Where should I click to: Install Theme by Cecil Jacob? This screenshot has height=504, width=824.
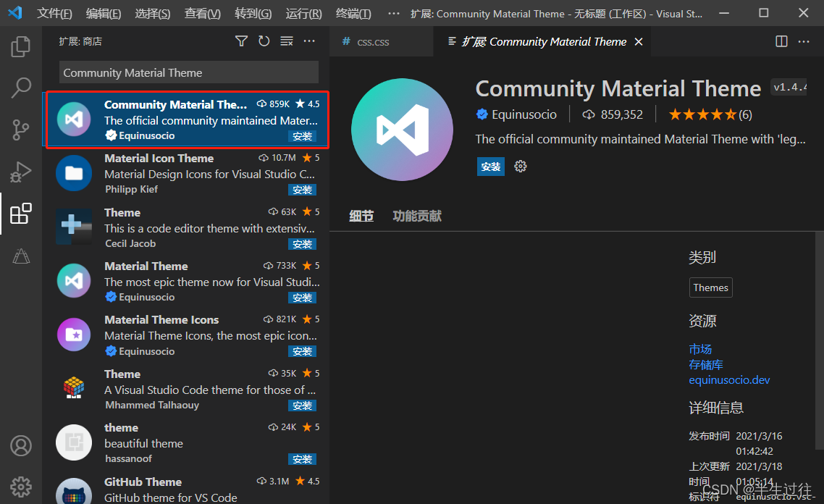pos(302,244)
